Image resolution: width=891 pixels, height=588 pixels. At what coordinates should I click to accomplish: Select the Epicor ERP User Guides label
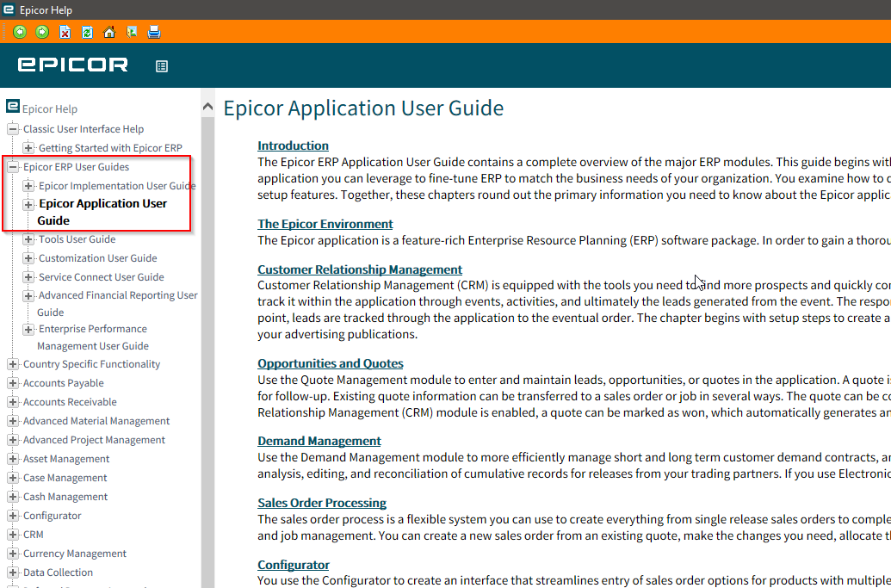point(76,167)
